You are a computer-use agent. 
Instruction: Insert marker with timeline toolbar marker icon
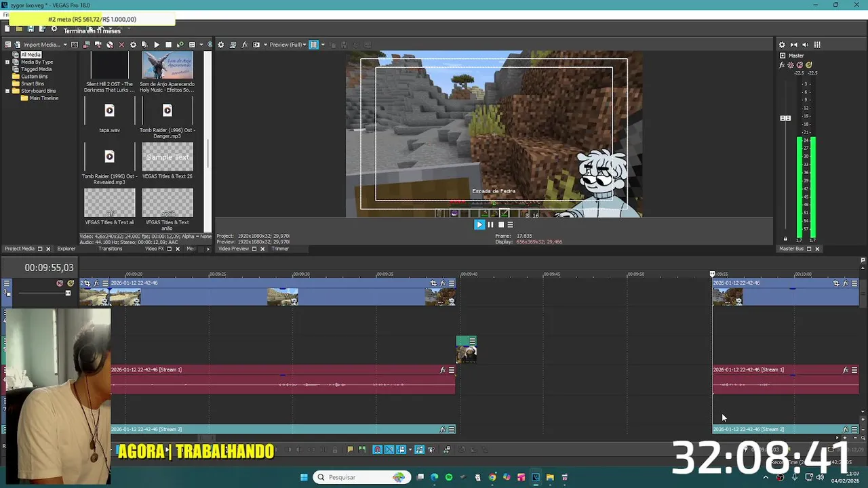[x=350, y=449]
